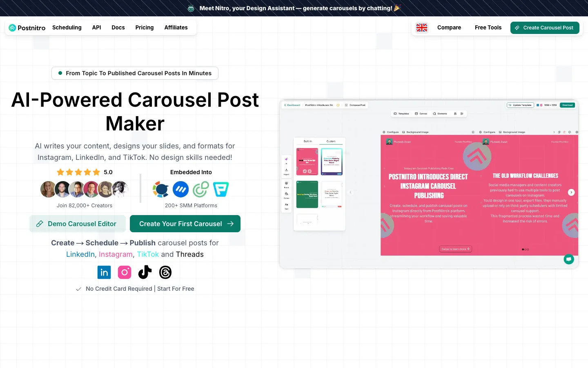
Task: Open Elements in the editor toolbar
Action: point(440,114)
